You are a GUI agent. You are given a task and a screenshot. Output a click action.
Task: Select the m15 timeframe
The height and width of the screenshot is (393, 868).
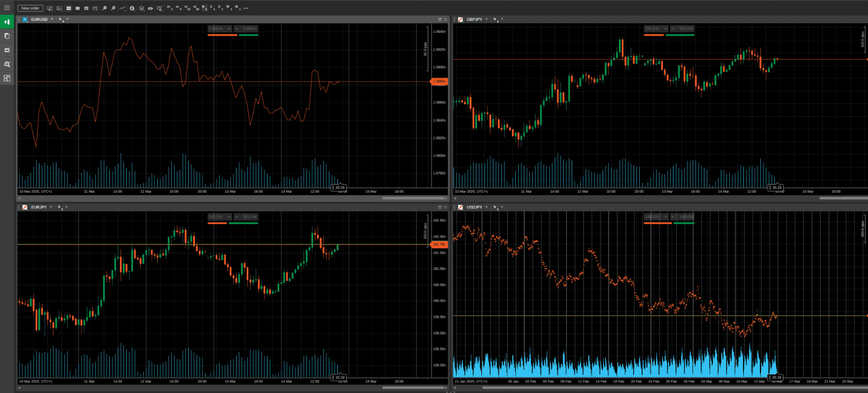pos(188,8)
